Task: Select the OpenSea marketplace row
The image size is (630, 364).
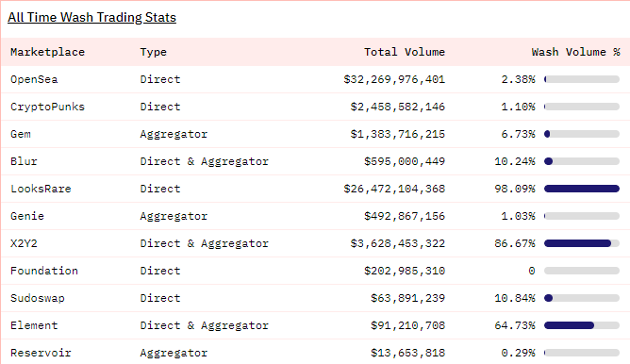Action: click(x=315, y=79)
